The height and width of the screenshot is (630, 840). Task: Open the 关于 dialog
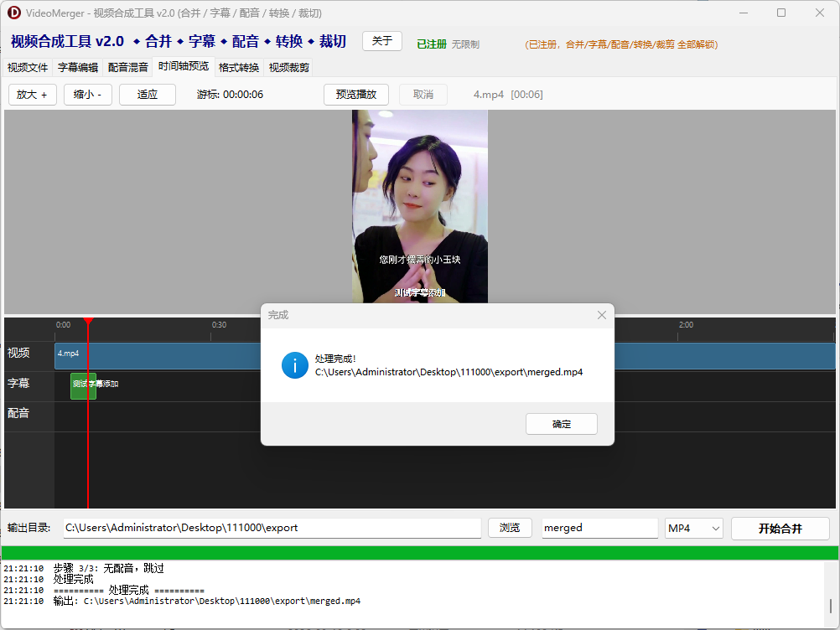pyautogui.click(x=381, y=40)
